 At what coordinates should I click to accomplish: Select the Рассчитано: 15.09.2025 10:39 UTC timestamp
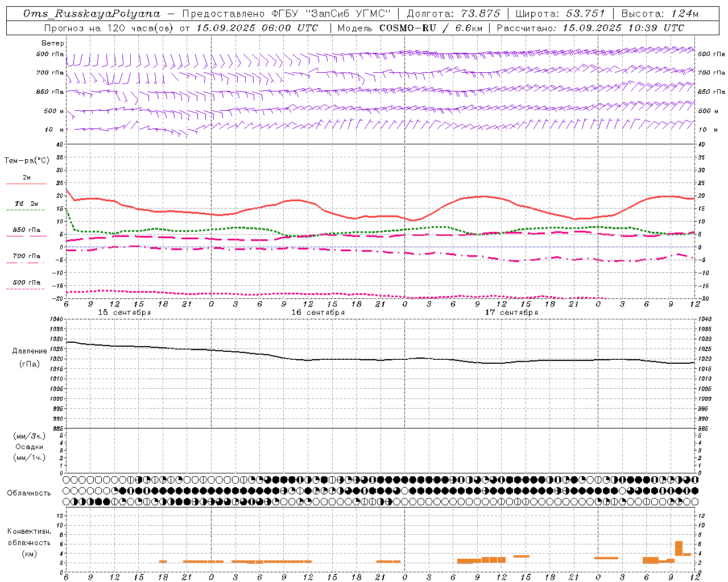click(x=590, y=28)
